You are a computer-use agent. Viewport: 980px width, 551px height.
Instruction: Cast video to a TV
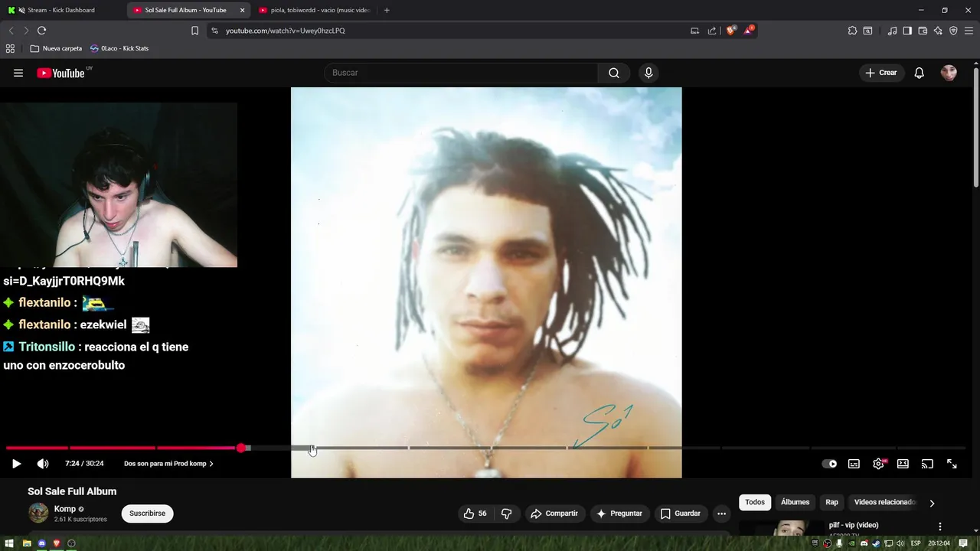(x=927, y=464)
